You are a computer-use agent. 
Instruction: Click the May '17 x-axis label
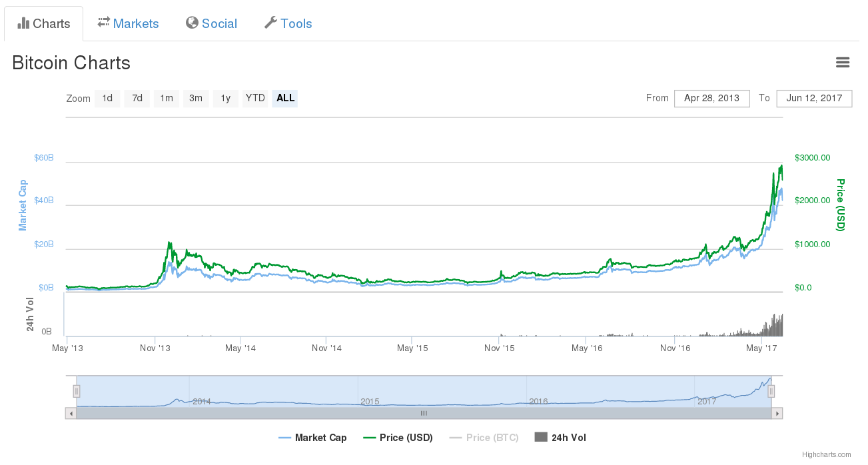coord(763,348)
